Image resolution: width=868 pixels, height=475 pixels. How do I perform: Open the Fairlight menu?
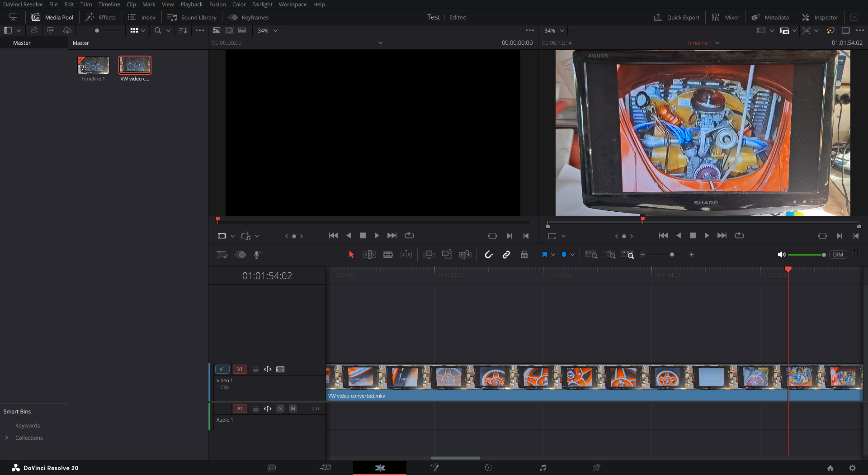coord(262,4)
